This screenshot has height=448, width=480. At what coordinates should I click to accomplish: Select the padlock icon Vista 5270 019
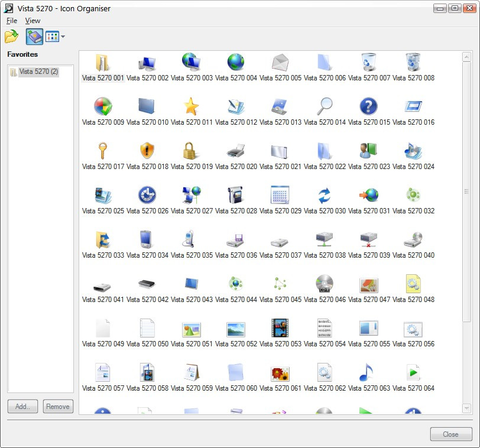[x=190, y=151]
